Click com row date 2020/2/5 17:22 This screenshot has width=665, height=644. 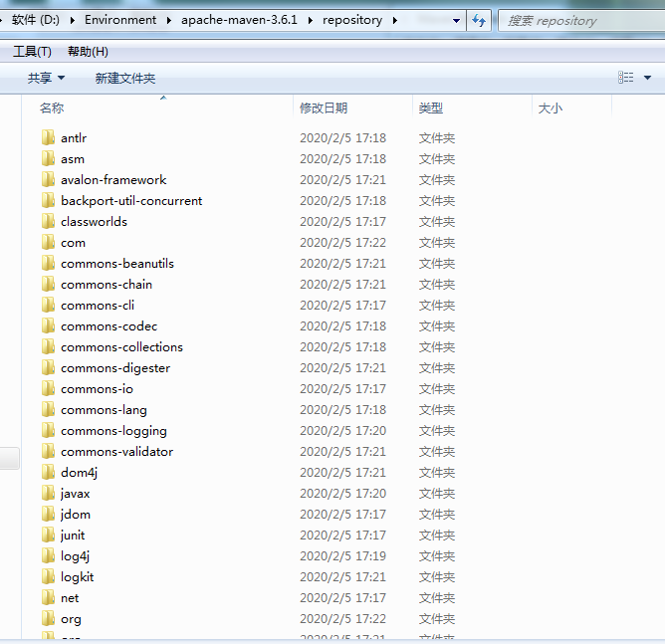[x=342, y=243]
